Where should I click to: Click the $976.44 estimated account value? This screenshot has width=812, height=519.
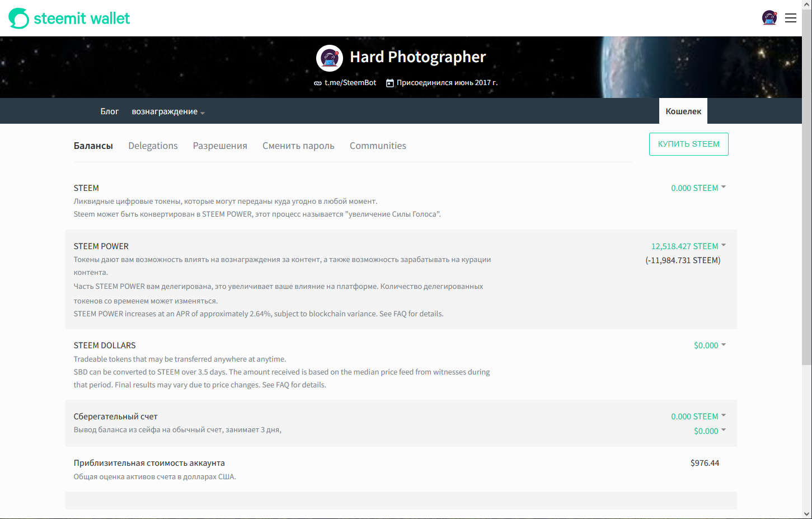pos(705,463)
